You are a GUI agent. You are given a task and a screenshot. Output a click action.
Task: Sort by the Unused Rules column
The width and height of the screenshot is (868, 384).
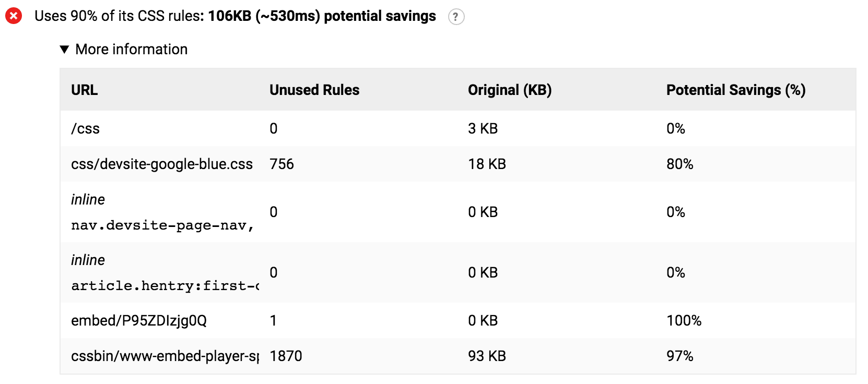(314, 90)
